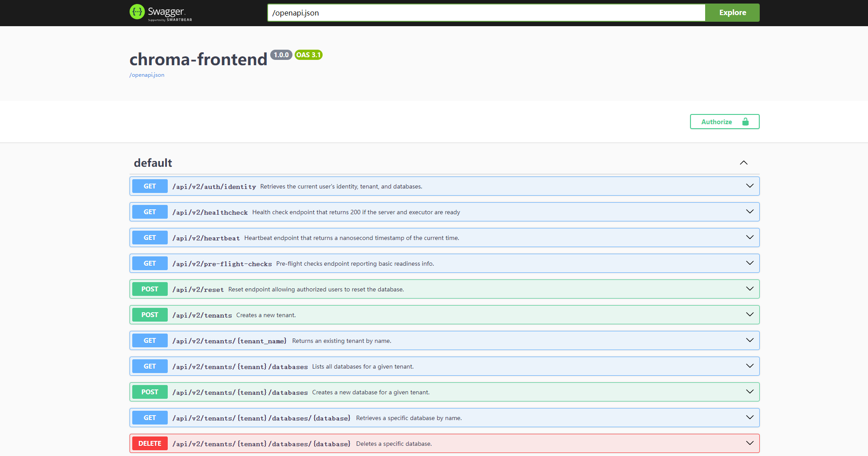
Task: Click the red DELETE method badge
Action: [150, 444]
